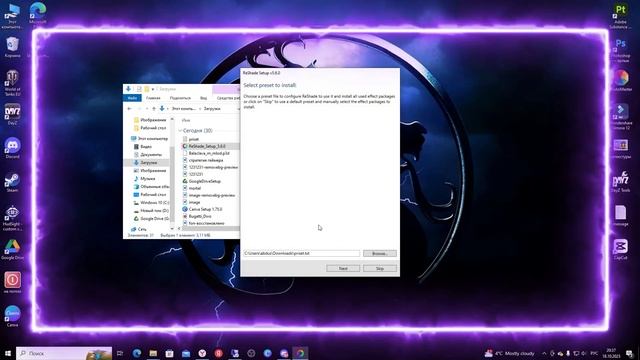Open the CapCut desktop icon
This screenshot has height=360, width=640.
[x=620, y=249]
